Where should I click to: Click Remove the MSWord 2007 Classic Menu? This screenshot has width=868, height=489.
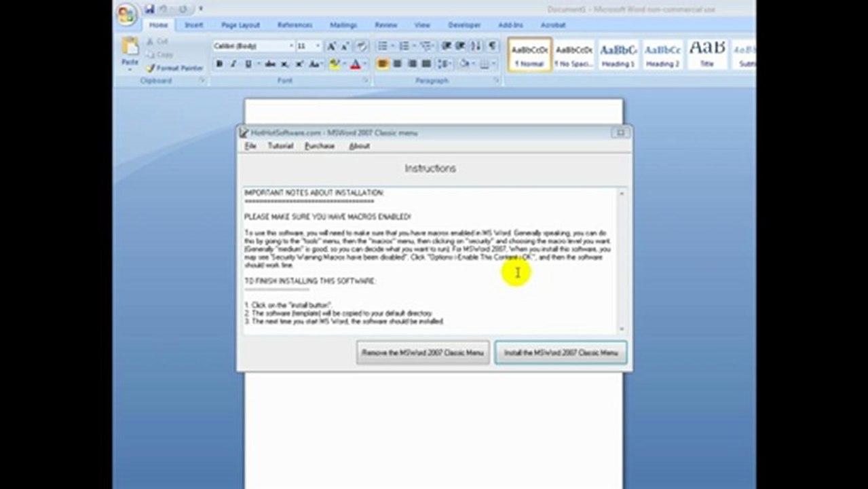[423, 352]
